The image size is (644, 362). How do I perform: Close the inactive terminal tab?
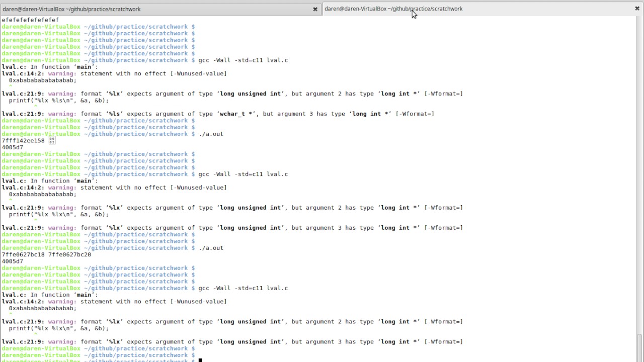point(315,9)
